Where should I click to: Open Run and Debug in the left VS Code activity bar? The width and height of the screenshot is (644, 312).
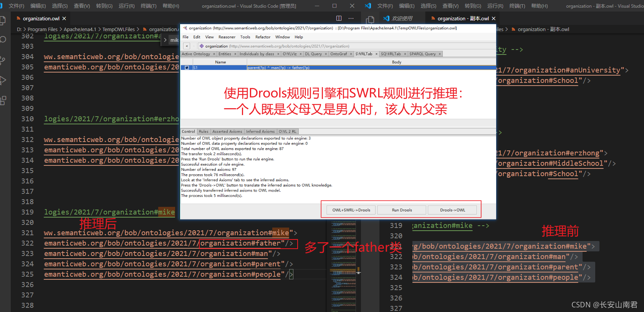3,80
